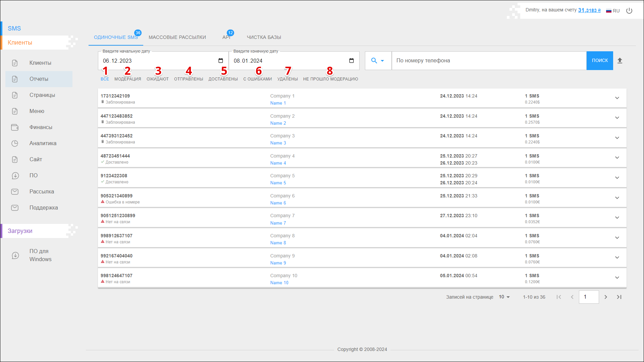Image resolution: width=644 pixels, height=362 pixels.
Task: Click the Финансы wallet icon in sidebar
Action: click(x=15, y=127)
